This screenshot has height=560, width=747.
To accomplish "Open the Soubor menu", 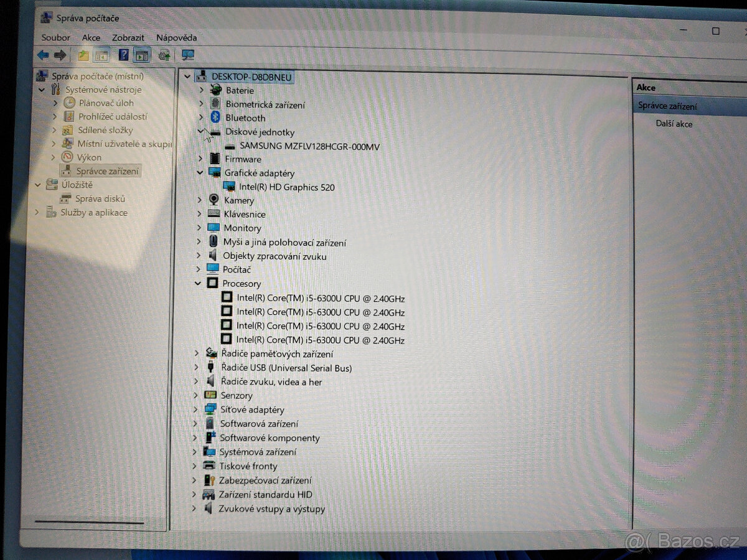I will tap(56, 37).
